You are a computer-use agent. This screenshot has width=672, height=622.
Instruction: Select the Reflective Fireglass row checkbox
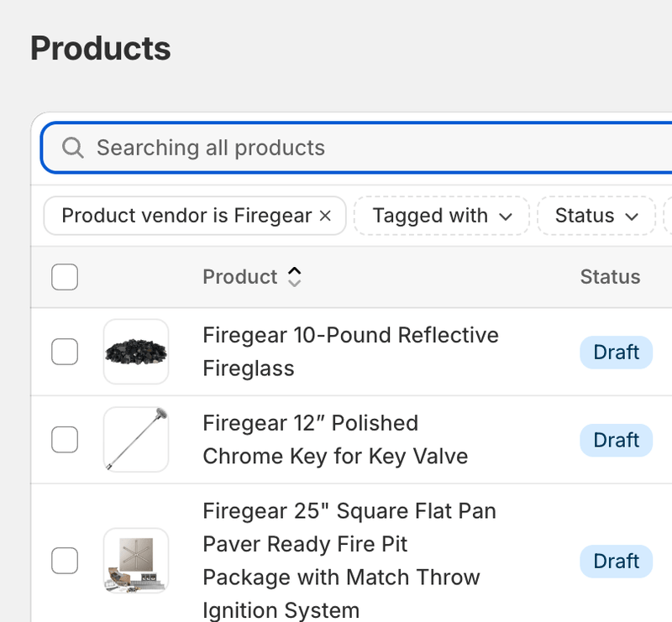click(x=65, y=352)
